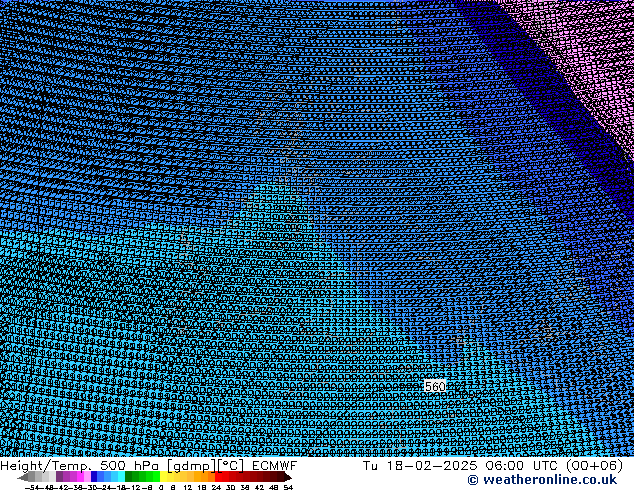Click the 'Tu 18-02-2025 06:00 UTC' date text
Image resolution: width=634 pixels, height=490 pixels.
(x=462, y=465)
